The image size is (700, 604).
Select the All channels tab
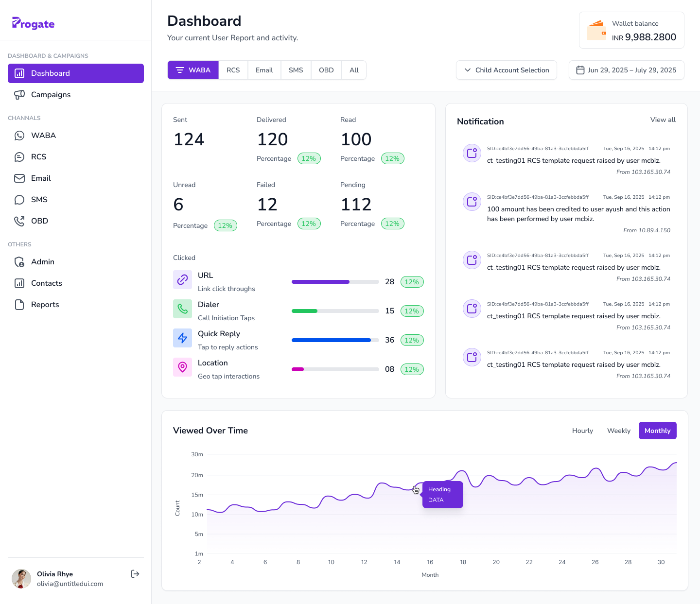(354, 70)
